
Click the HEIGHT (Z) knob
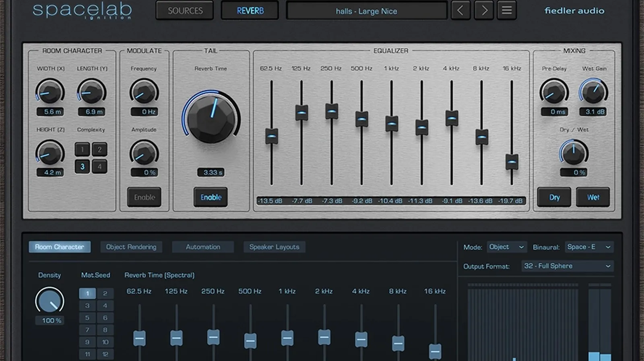click(50, 153)
